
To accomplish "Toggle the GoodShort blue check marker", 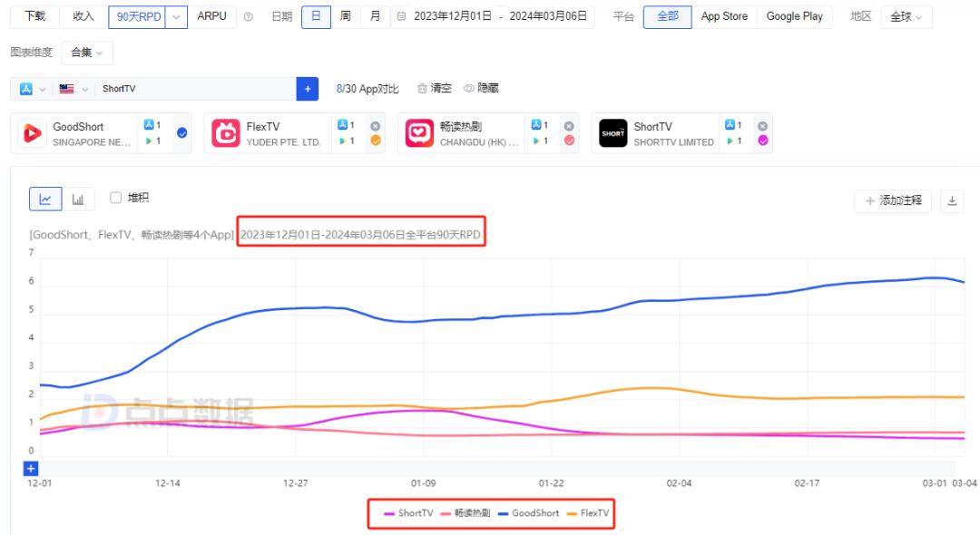I will (x=181, y=132).
